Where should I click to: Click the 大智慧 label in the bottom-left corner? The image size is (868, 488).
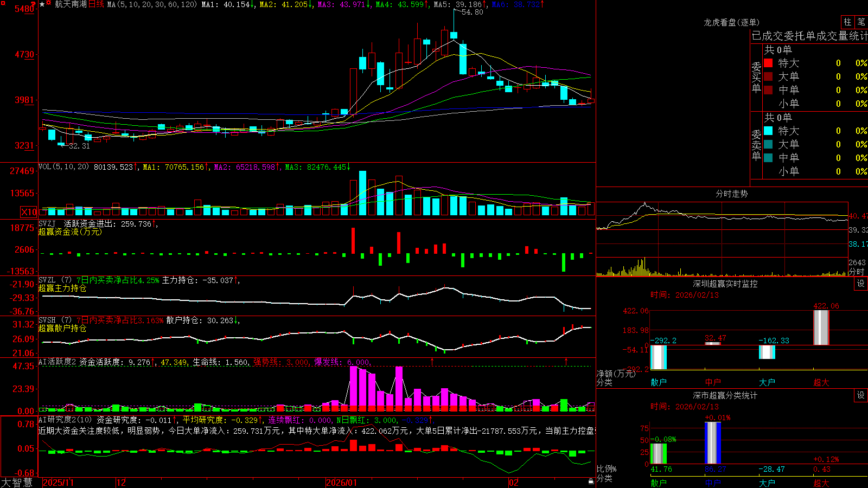[x=17, y=483]
